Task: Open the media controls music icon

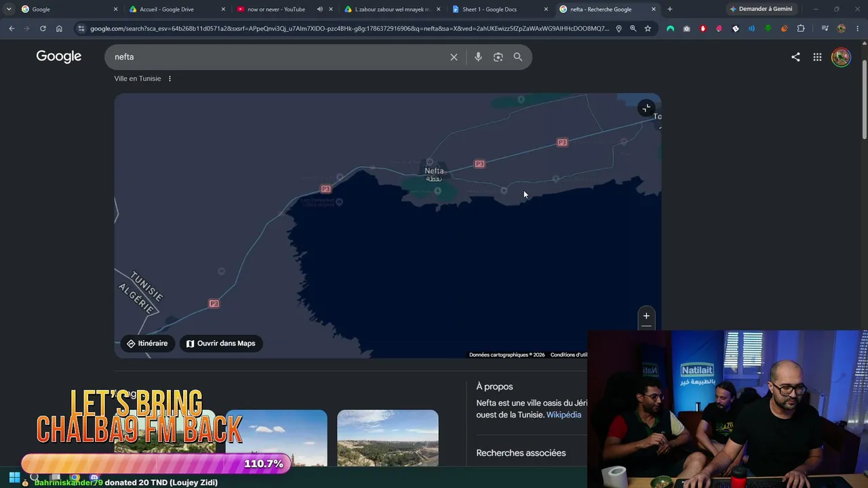Action: 825,28
